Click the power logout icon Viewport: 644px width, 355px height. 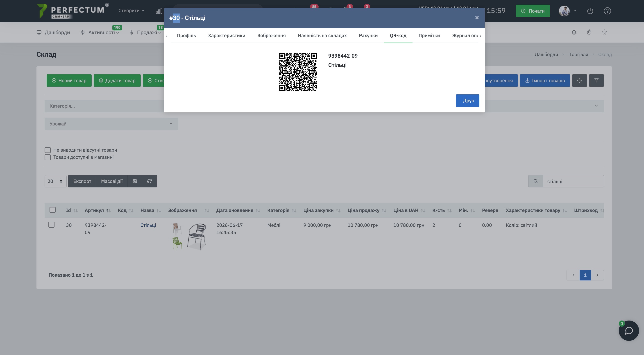tap(590, 11)
